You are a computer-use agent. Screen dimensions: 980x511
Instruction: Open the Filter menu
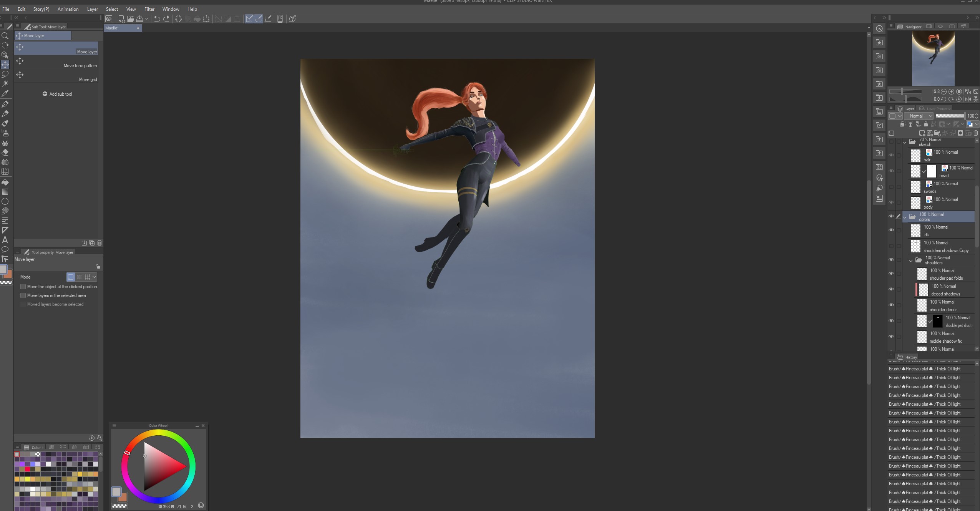[x=149, y=9]
